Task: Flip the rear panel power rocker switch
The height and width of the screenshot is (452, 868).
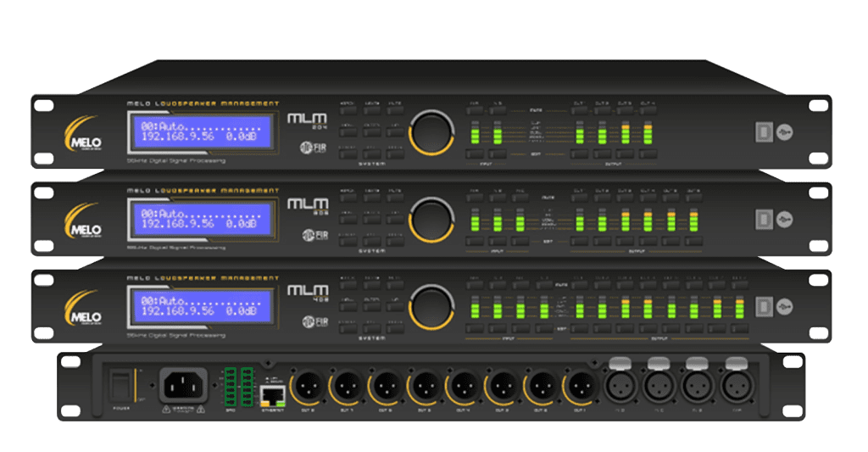Action: [120, 386]
